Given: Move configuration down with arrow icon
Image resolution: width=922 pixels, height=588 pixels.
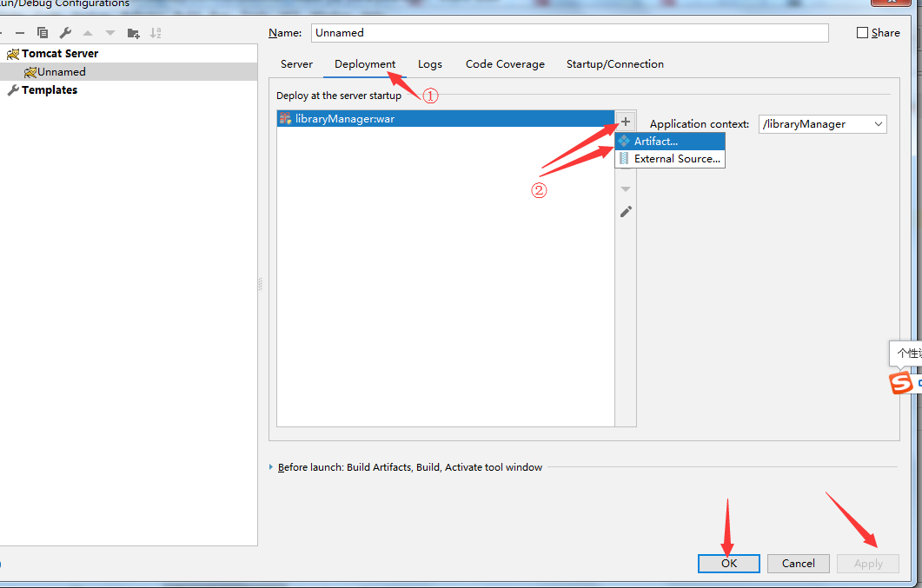Looking at the screenshot, I should (x=110, y=34).
